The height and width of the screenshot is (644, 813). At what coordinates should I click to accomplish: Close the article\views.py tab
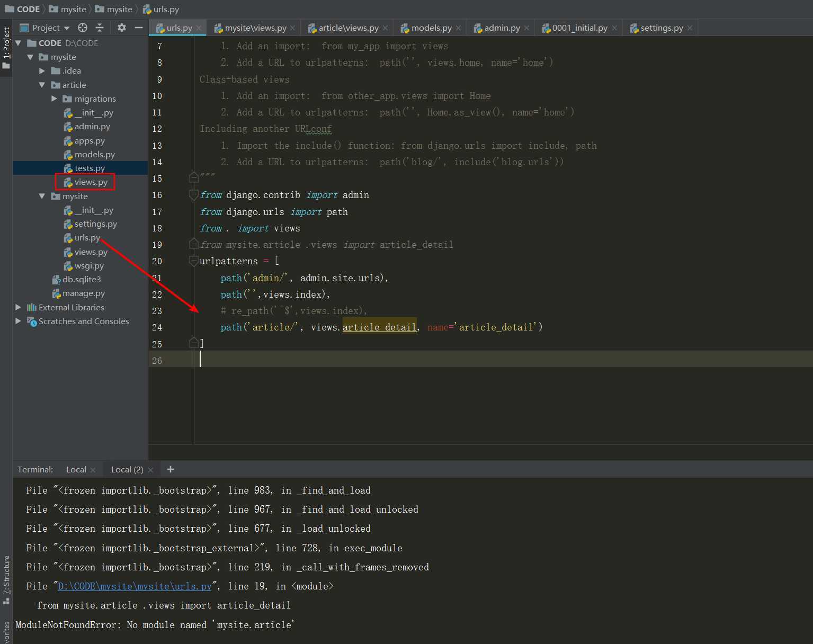click(x=385, y=28)
